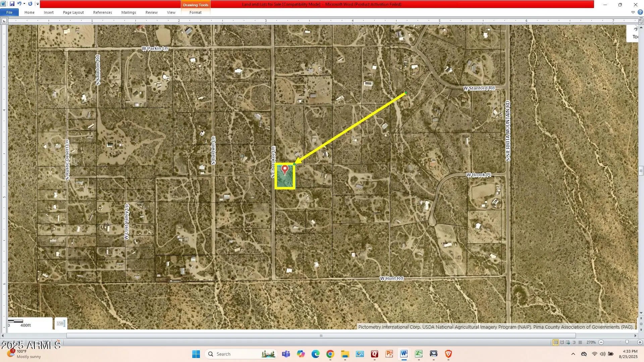This screenshot has width=644, height=362.
Task: Click the horizontal scrollbar thumb
Action: [x=321, y=336]
